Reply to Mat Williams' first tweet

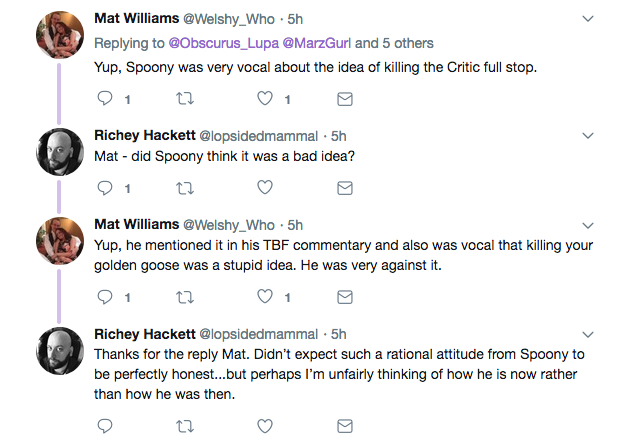pos(105,99)
